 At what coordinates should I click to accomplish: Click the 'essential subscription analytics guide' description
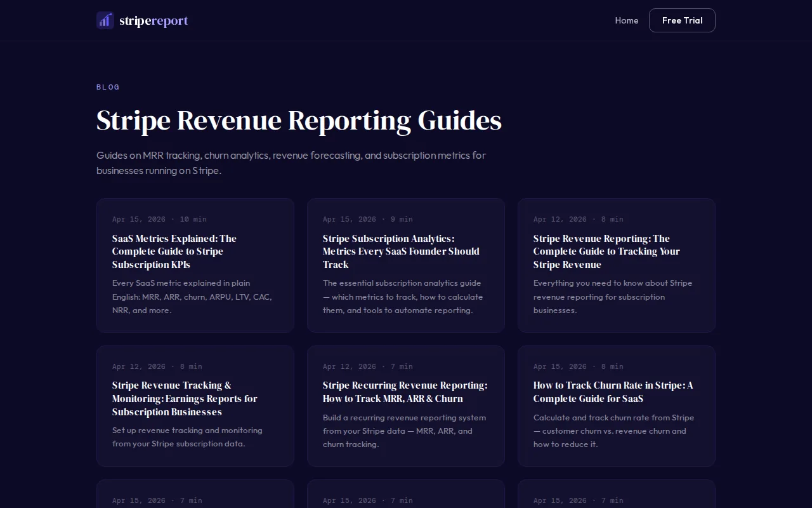(403, 297)
